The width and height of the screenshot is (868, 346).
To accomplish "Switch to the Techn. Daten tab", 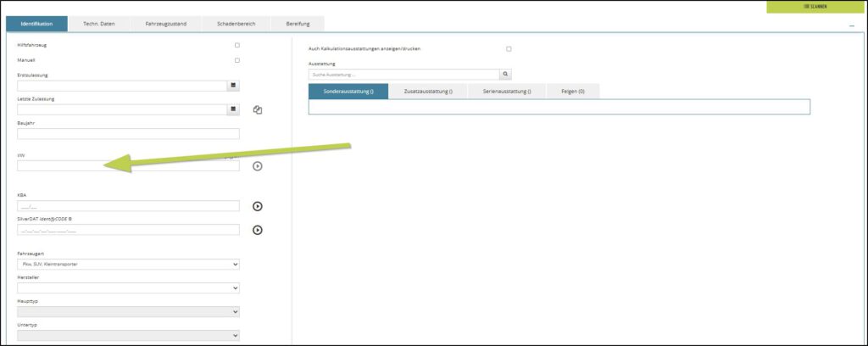I will click(x=99, y=24).
